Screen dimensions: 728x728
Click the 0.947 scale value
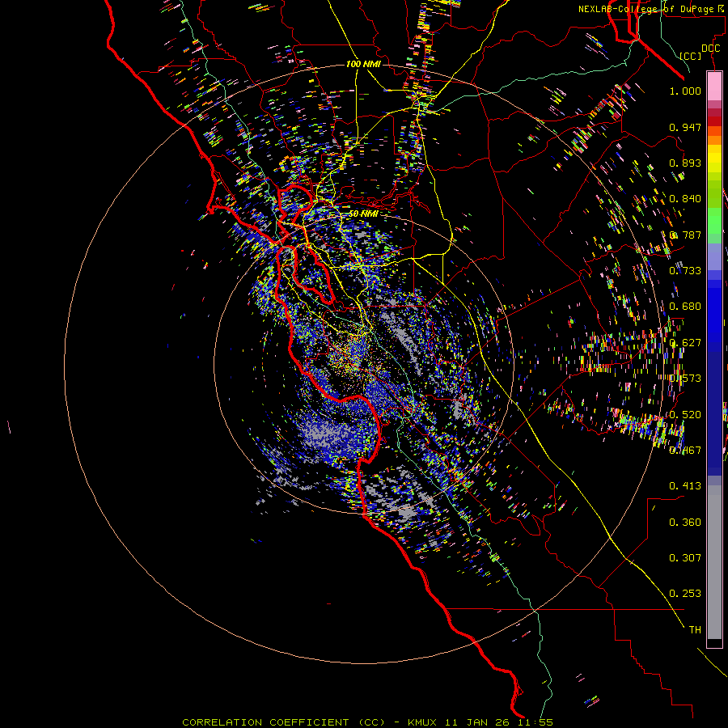pyautogui.click(x=685, y=127)
